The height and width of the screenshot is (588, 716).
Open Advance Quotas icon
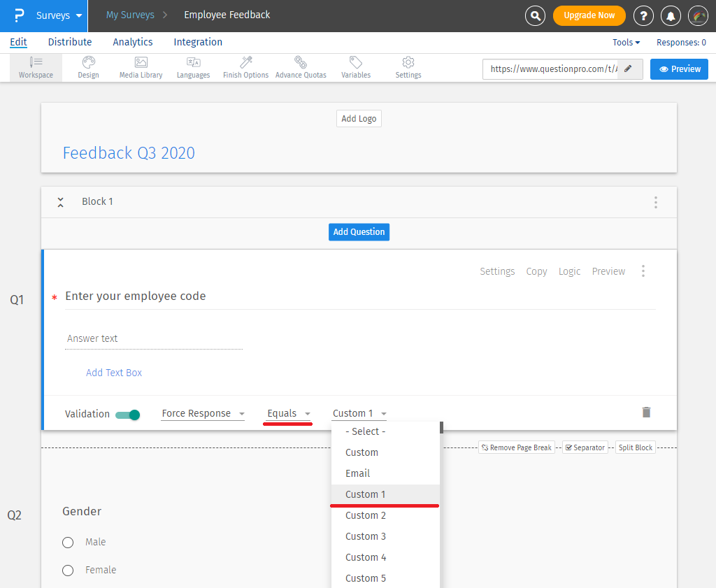coord(301,63)
